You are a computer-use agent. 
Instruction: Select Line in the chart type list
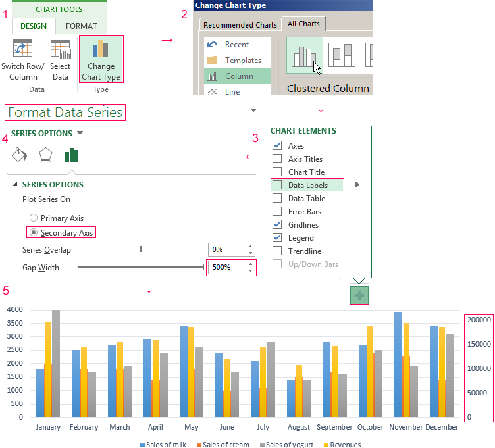(232, 92)
